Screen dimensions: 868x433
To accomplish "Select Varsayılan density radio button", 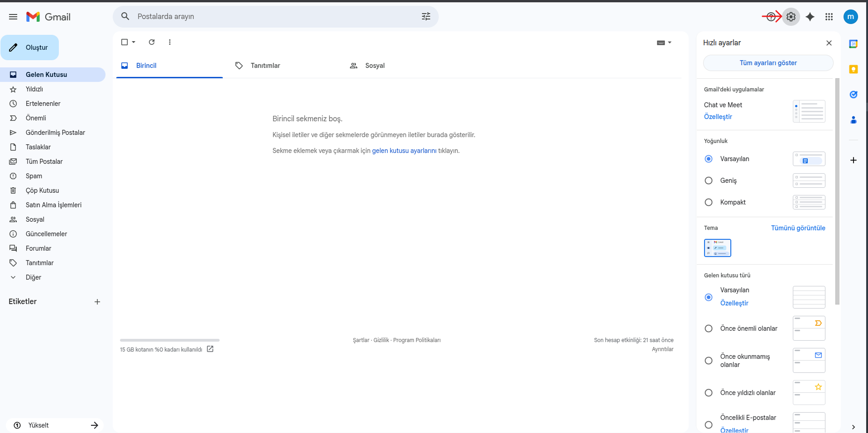I will (x=709, y=159).
